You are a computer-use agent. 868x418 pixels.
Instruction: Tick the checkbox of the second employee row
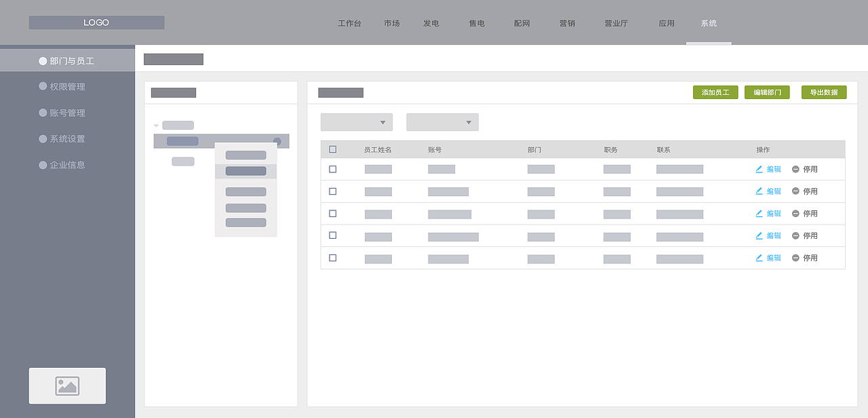click(332, 191)
